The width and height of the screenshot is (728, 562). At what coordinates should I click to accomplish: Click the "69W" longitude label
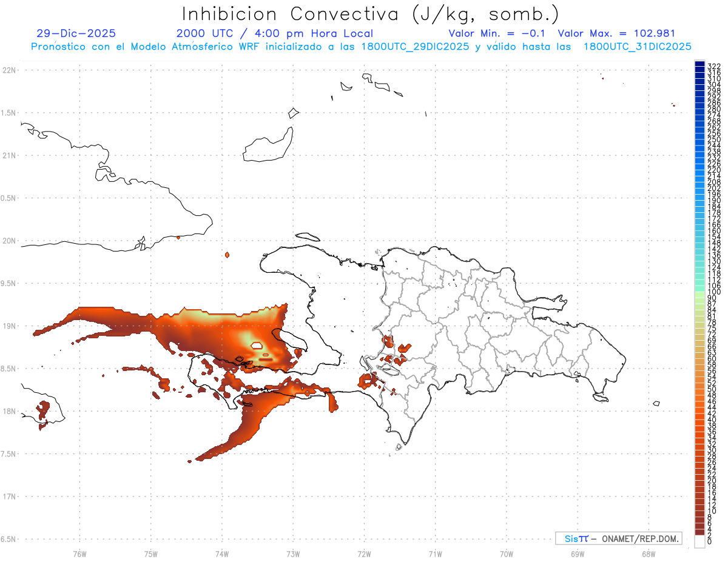coord(578,553)
